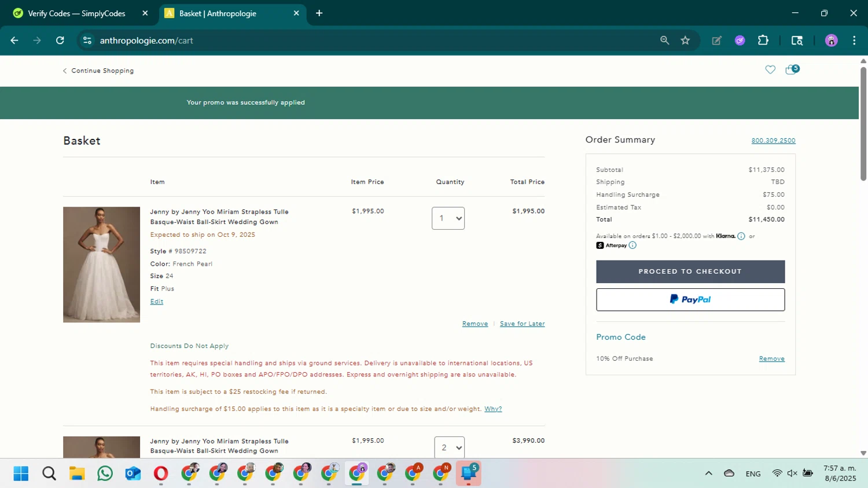Viewport: 868px width, 488px height.
Task: Open first wedding gown product thumbnail
Action: pos(101,265)
